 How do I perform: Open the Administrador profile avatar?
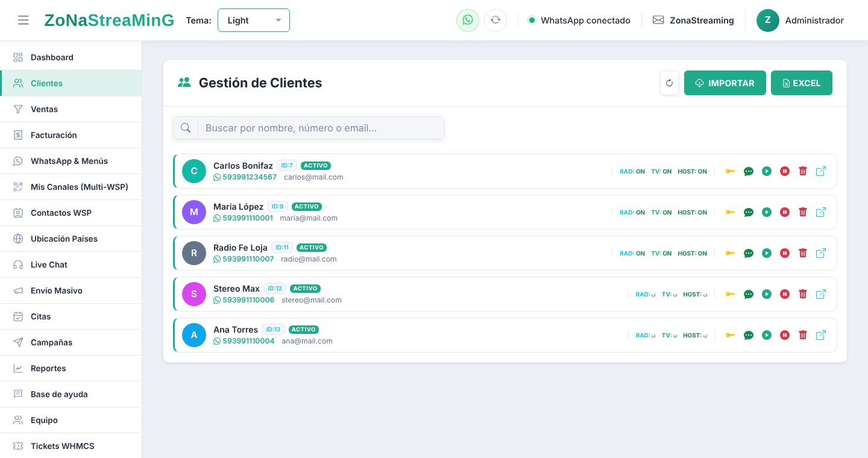768,20
